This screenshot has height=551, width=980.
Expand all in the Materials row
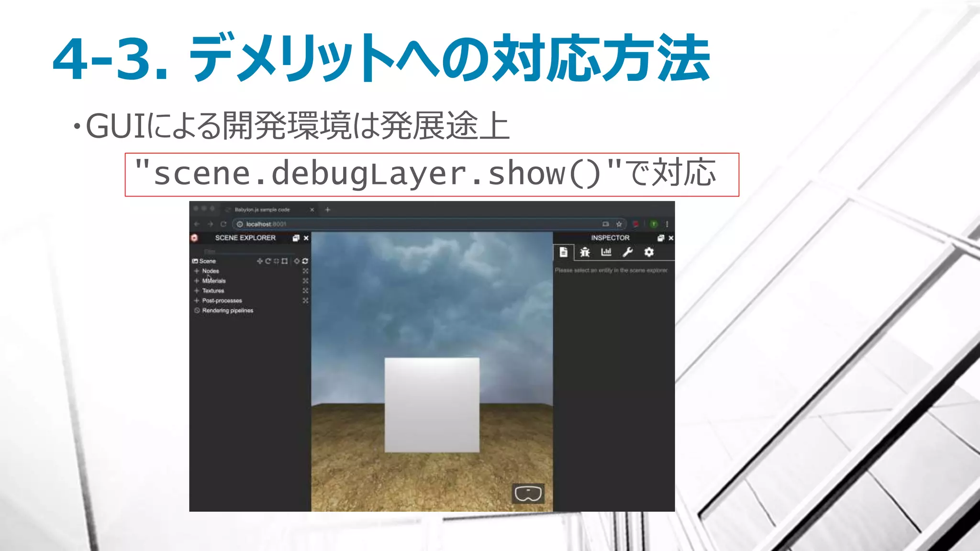(305, 281)
